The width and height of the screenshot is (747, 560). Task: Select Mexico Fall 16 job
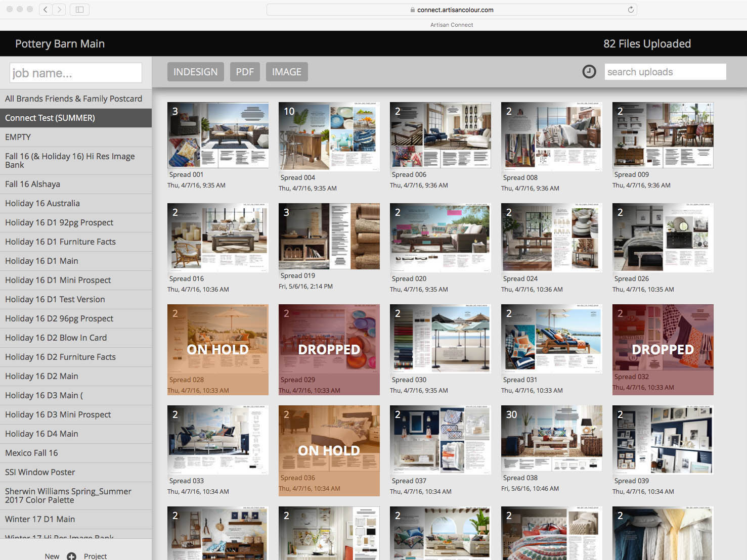point(76,453)
